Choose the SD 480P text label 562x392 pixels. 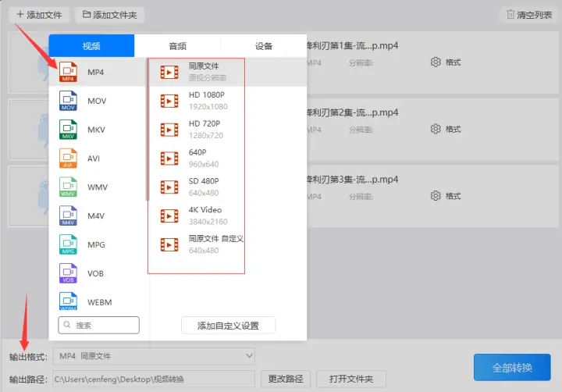click(x=204, y=180)
